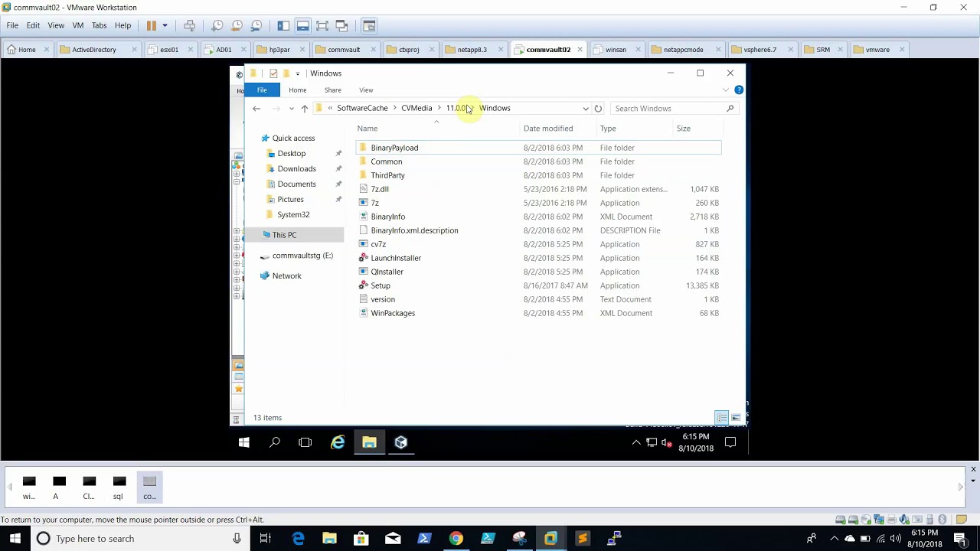Go up one folder level

click(x=304, y=109)
